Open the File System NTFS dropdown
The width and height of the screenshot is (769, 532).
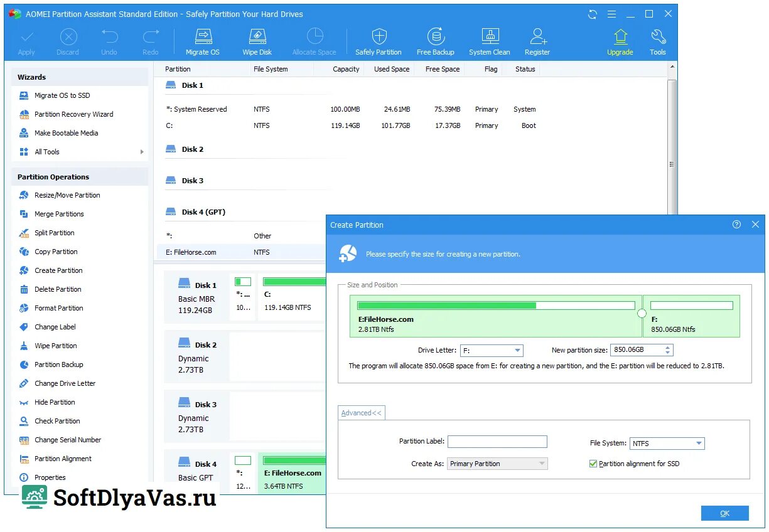click(x=667, y=444)
